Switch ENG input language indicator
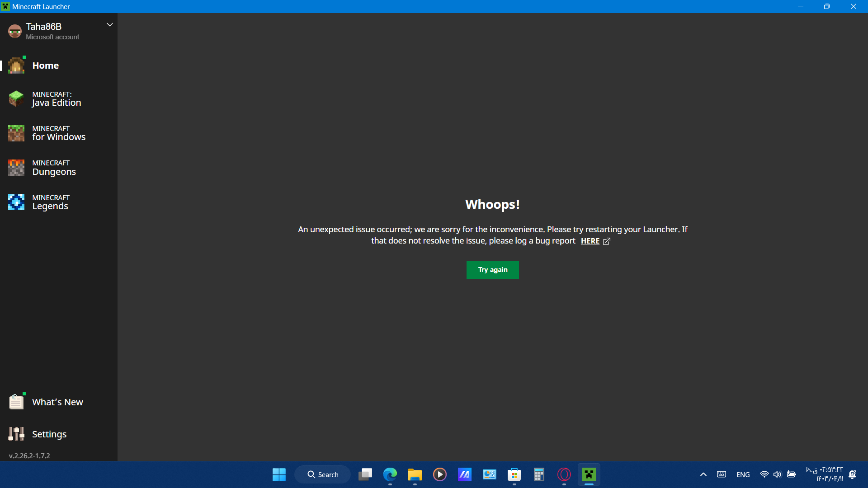 [743, 474]
